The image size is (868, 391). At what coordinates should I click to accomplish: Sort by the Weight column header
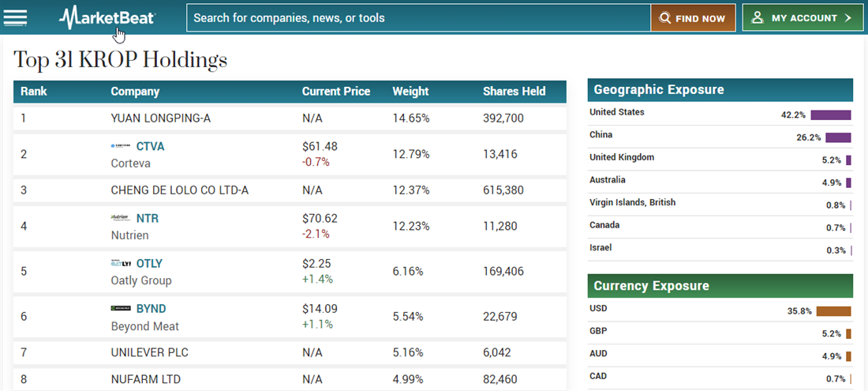tap(410, 91)
